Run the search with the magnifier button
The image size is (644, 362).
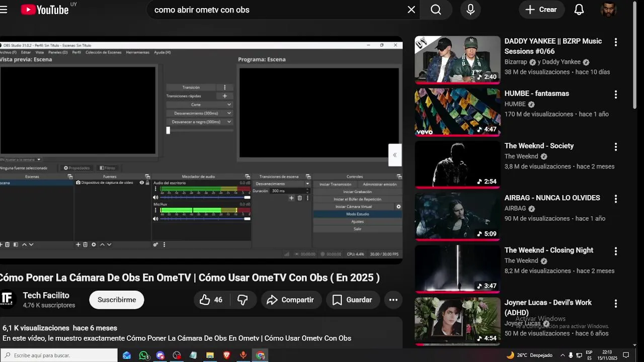click(436, 10)
